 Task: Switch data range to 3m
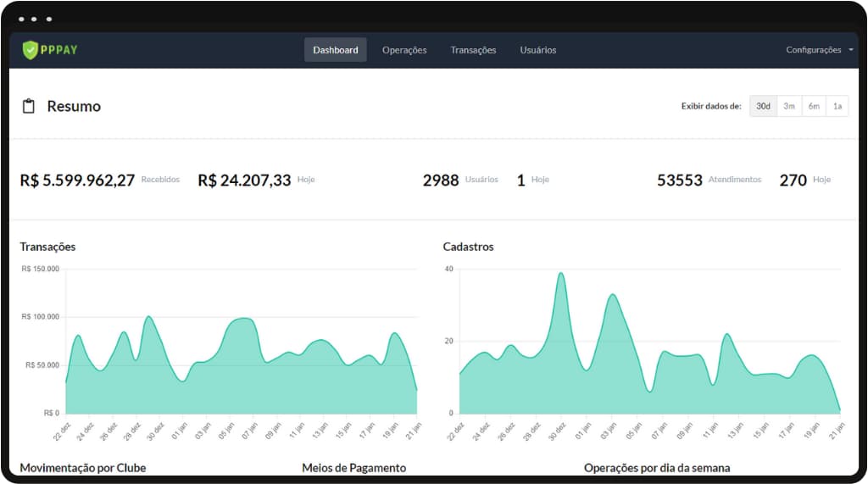click(788, 106)
